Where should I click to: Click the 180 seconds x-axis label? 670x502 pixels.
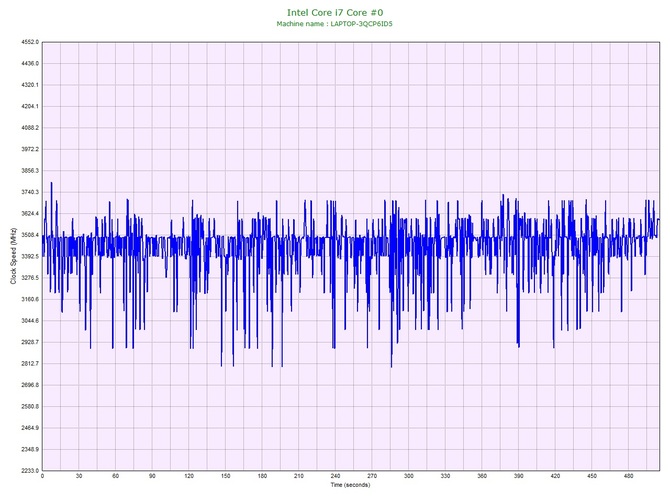[x=262, y=476]
